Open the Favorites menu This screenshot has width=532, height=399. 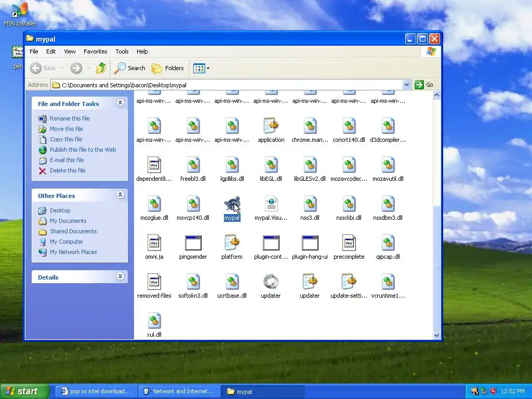click(96, 51)
